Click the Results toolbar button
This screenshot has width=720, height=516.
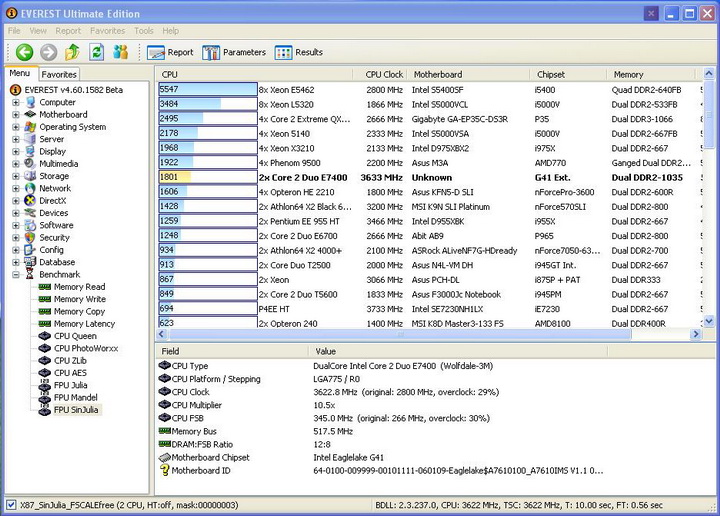pyautogui.click(x=299, y=52)
